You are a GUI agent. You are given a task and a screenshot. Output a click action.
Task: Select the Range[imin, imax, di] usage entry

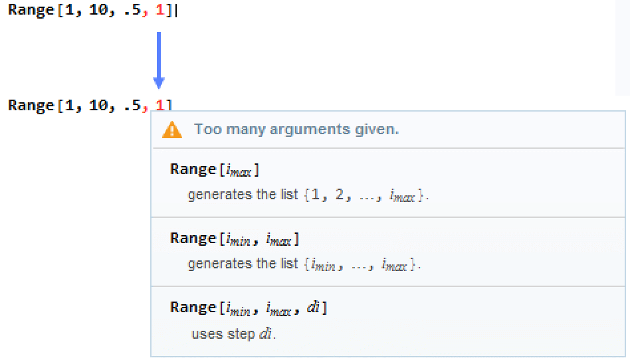[x=249, y=308]
